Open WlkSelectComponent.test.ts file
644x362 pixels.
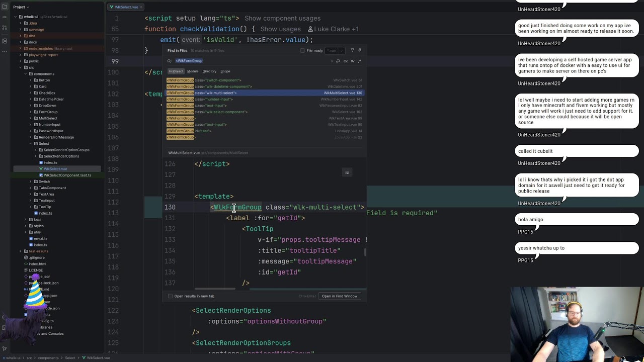pyautogui.click(x=67, y=175)
